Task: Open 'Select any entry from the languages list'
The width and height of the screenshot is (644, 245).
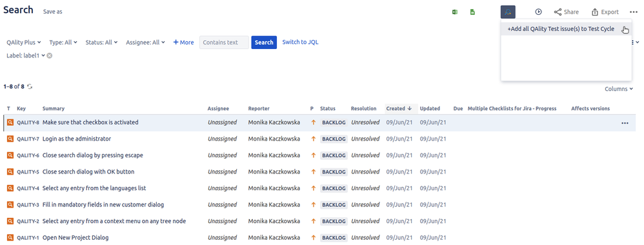Action: (x=94, y=188)
